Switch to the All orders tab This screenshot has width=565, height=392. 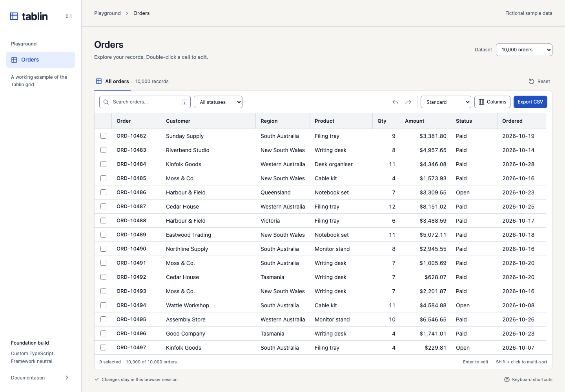(x=112, y=82)
